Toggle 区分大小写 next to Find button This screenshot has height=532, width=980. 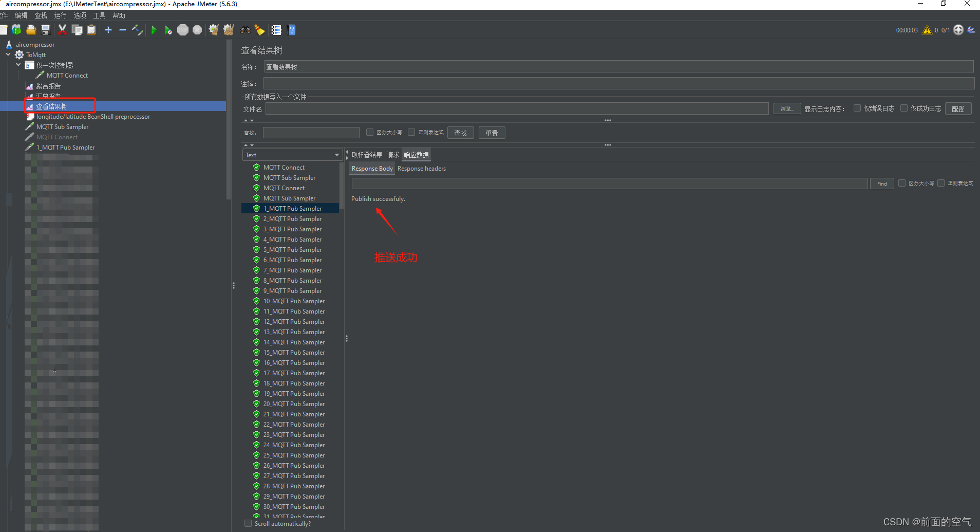coord(902,183)
